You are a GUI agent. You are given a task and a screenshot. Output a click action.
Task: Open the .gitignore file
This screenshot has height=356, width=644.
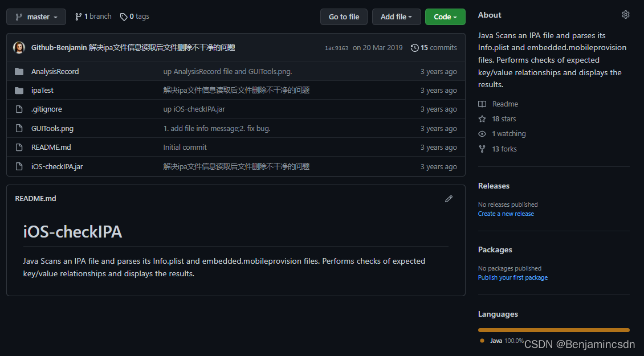pos(46,109)
